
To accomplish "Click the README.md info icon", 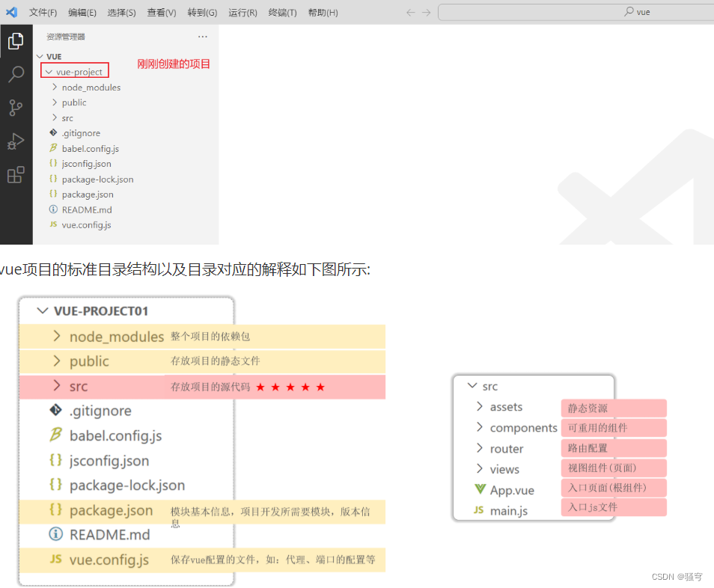I will coord(55,209).
